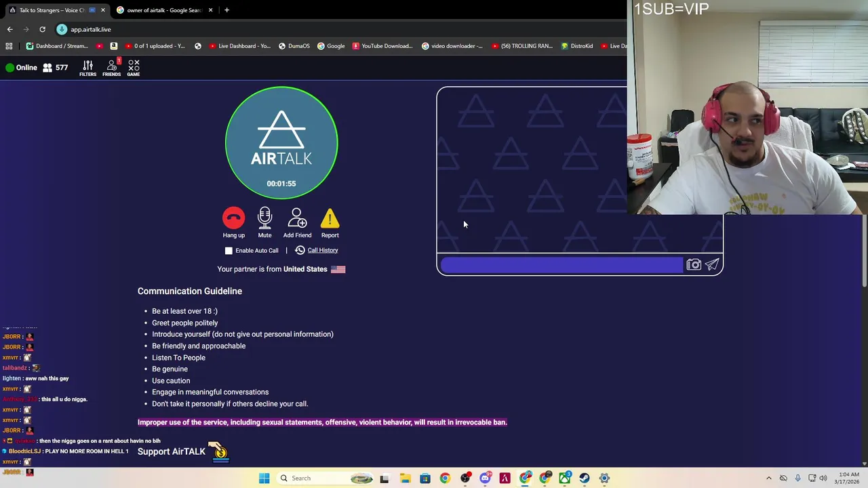Viewport: 868px width, 488px height.
Task: Open Steam from the taskbar
Action: coord(584,479)
